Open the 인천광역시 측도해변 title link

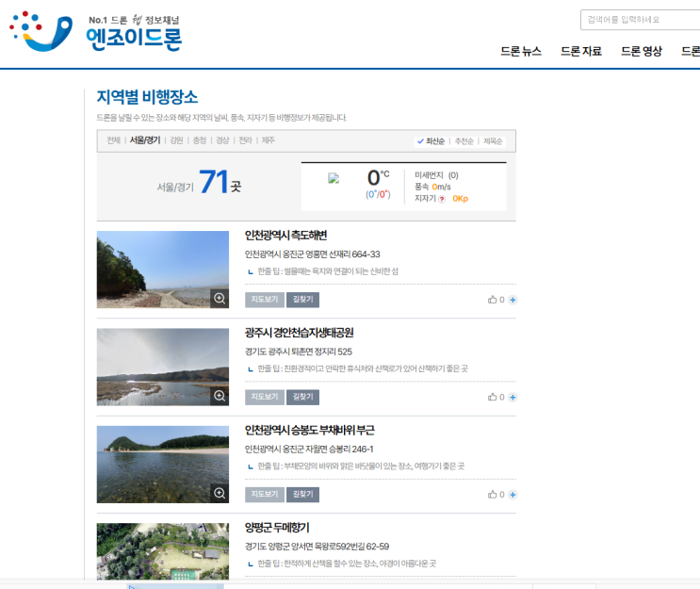tap(285, 236)
